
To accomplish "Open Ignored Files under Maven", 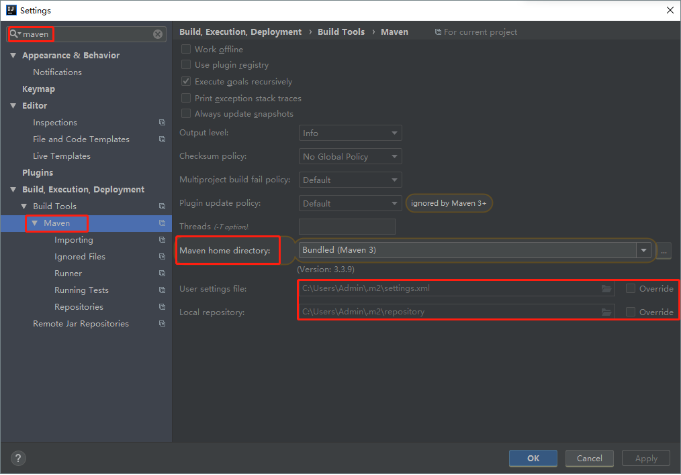I will pos(80,257).
